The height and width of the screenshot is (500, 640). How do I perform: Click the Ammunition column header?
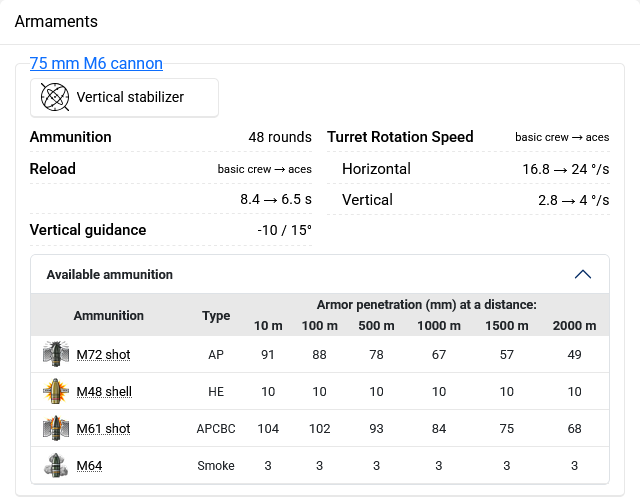tap(108, 315)
